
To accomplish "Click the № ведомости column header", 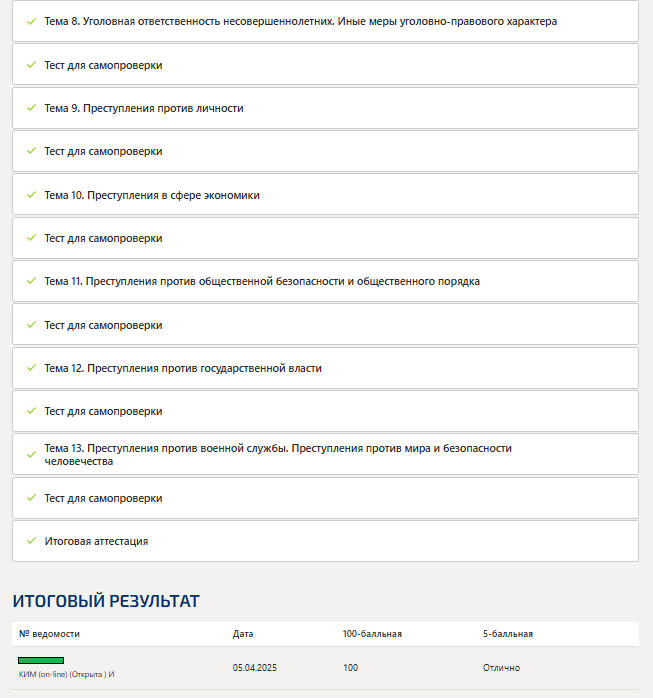I will coord(49,634).
